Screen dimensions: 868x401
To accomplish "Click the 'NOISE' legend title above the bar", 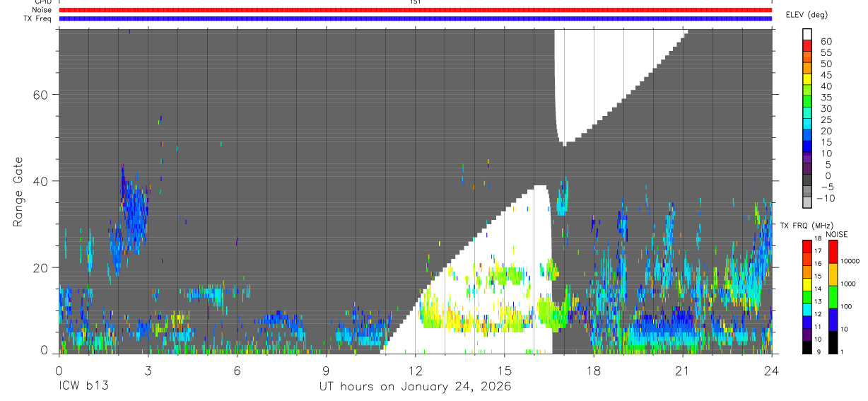I will pyautogui.click(x=836, y=234).
